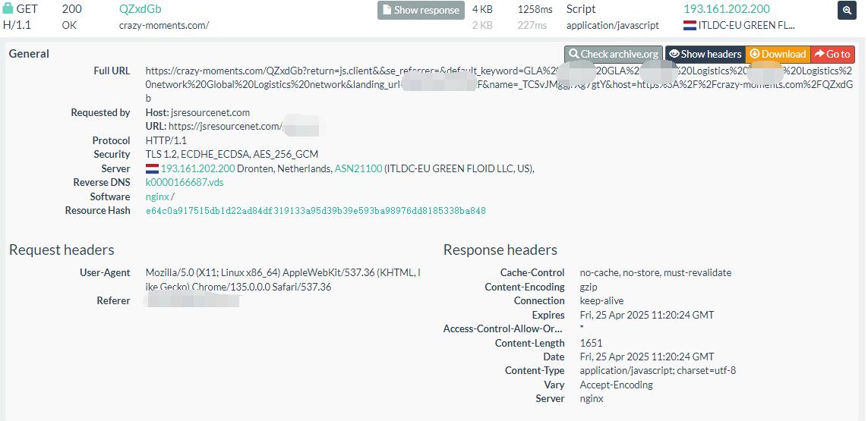Click HTTP/1.1 protocol value
Viewport: 868px width, 421px height.
click(166, 140)
